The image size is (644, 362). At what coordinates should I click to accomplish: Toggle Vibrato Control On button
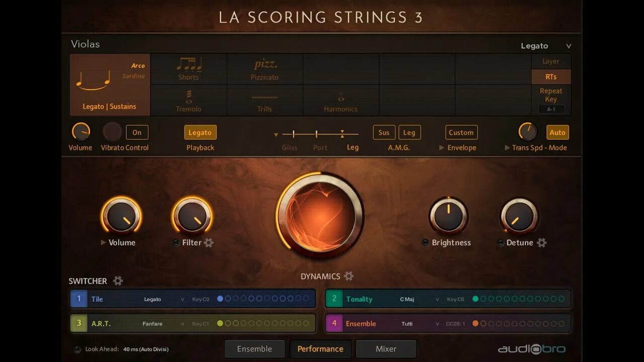click(x=137, y=132)
